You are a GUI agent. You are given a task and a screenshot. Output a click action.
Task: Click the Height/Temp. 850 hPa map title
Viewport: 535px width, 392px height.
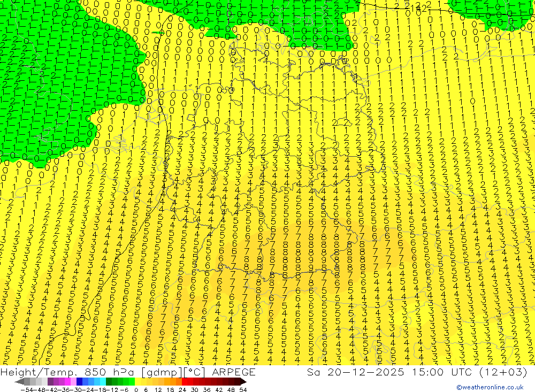[67, 372]
